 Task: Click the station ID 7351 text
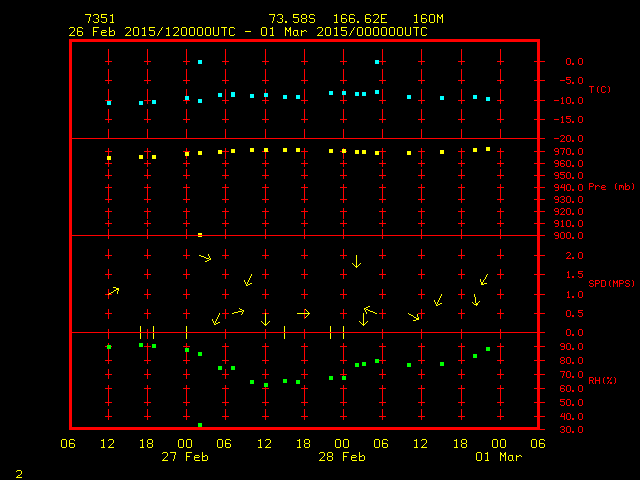100,19
